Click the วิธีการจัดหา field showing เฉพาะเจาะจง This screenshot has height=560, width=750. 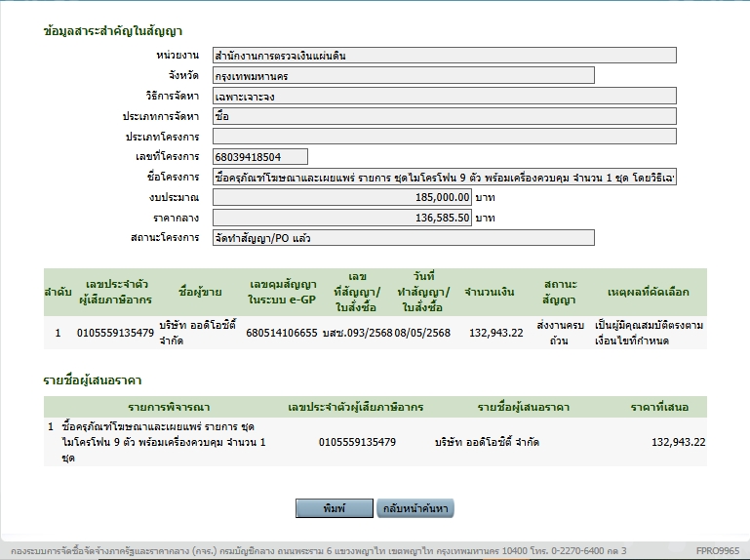pos(444,97)
